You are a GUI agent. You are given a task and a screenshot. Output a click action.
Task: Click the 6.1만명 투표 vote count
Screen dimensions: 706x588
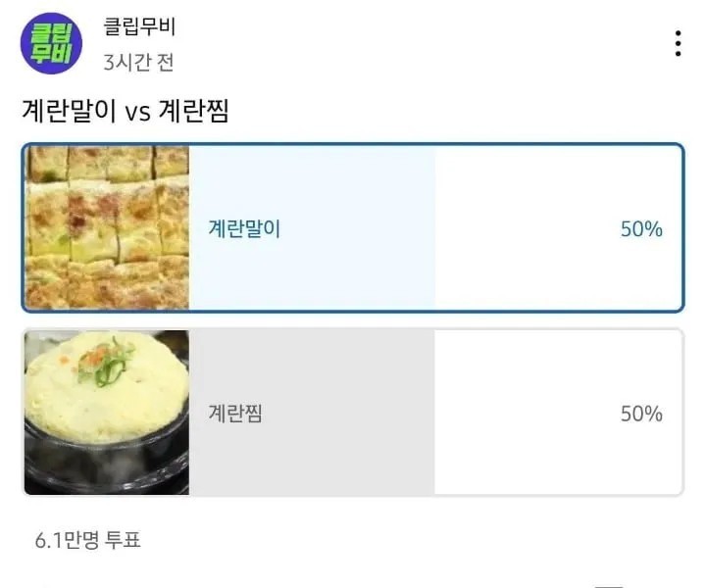[x=87, y=540]
